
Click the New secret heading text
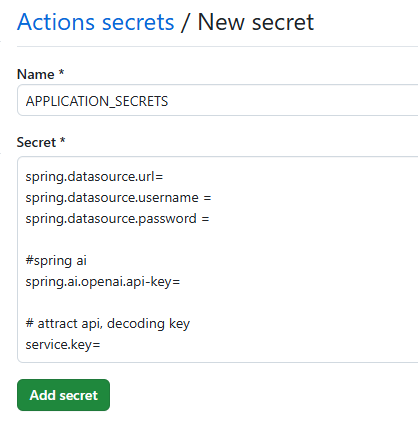pyautogui.click(x=256, y=22)
